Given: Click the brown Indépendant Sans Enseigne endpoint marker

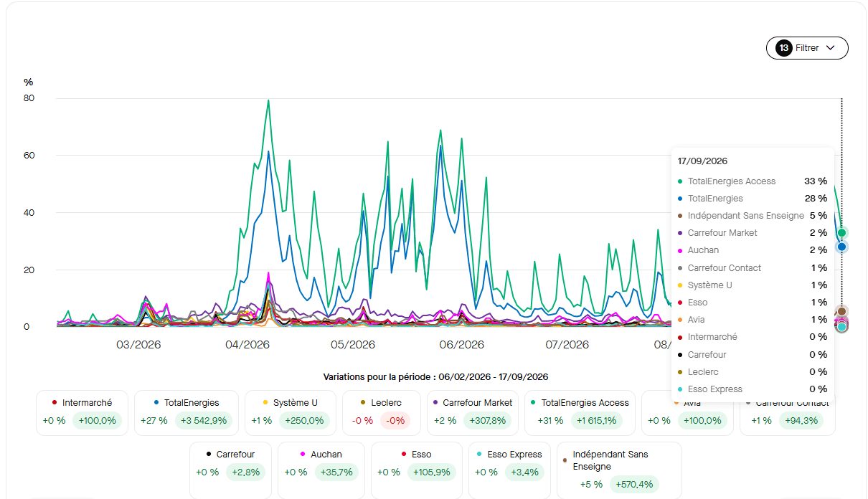Looking at the screenshot, I should [842, 311].
